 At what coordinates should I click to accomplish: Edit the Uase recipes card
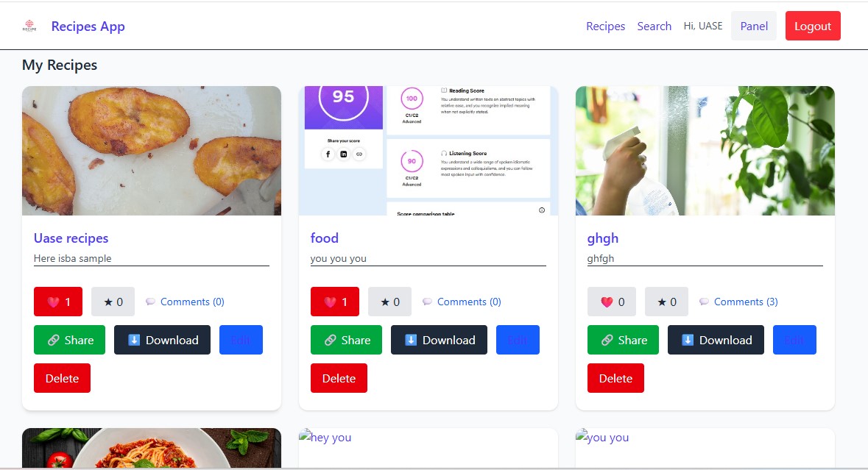[241, 340]
